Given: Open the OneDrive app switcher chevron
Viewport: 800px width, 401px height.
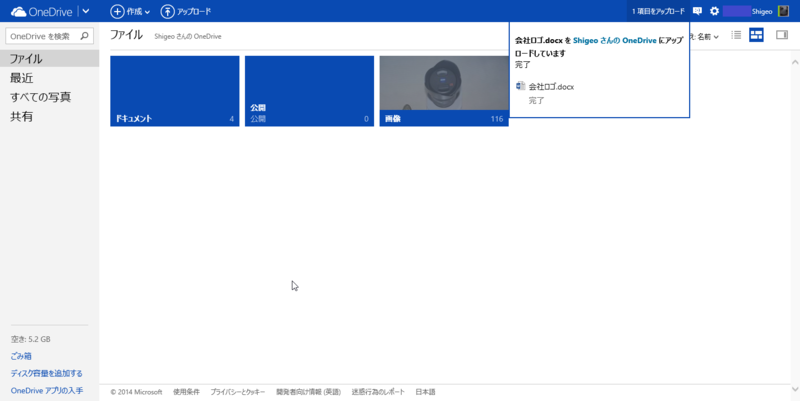Looking at the screenshot, I should [x=86, y=11].
